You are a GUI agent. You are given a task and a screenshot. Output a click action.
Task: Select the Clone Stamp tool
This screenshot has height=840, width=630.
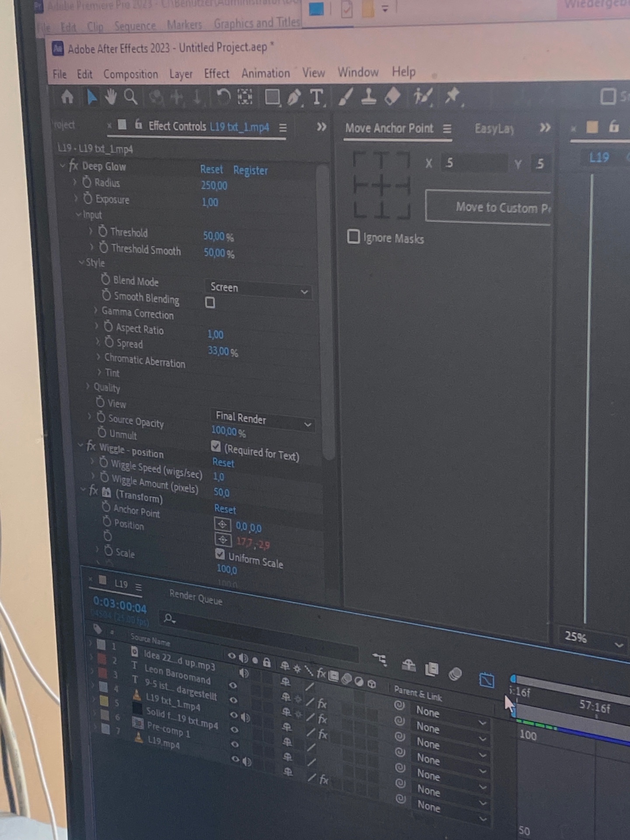coord(368,97)
